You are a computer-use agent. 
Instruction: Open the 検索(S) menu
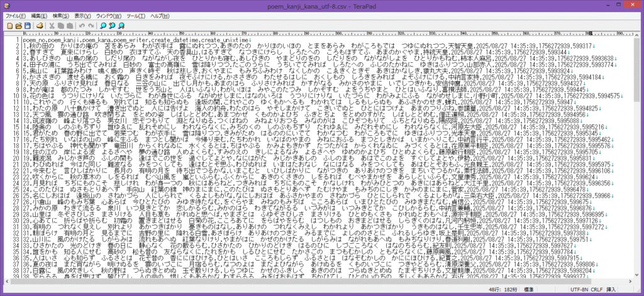[x=61, y=14]
